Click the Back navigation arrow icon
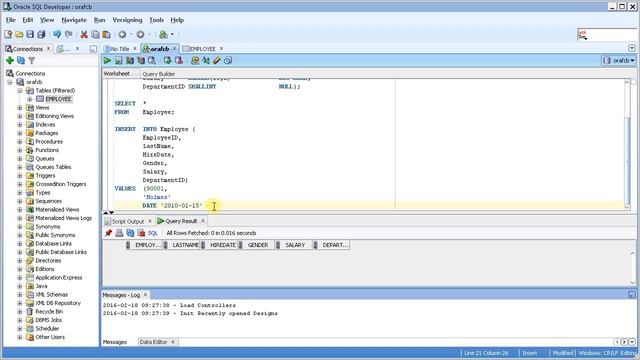640x360 pixels. (x=122, y=35)
